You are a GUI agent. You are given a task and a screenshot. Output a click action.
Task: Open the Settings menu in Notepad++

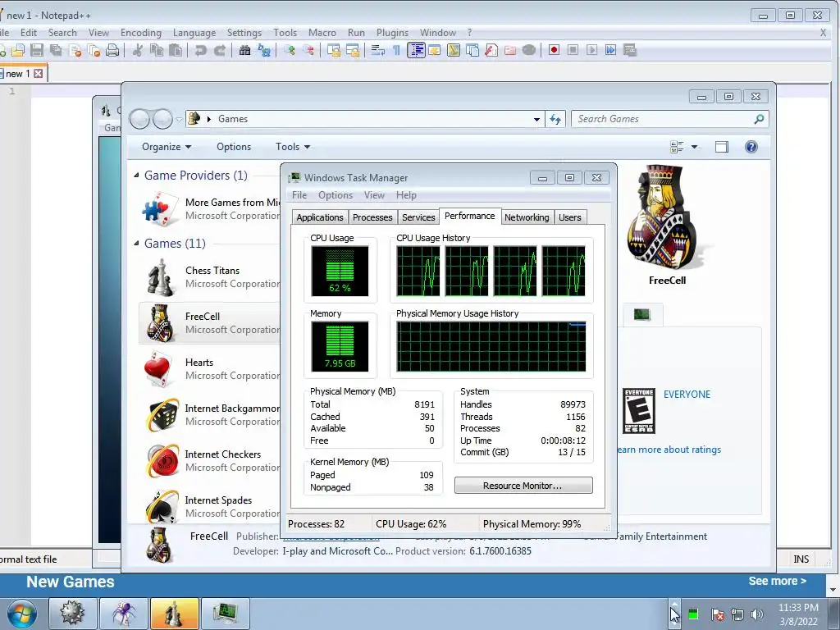tap(244, 33)
